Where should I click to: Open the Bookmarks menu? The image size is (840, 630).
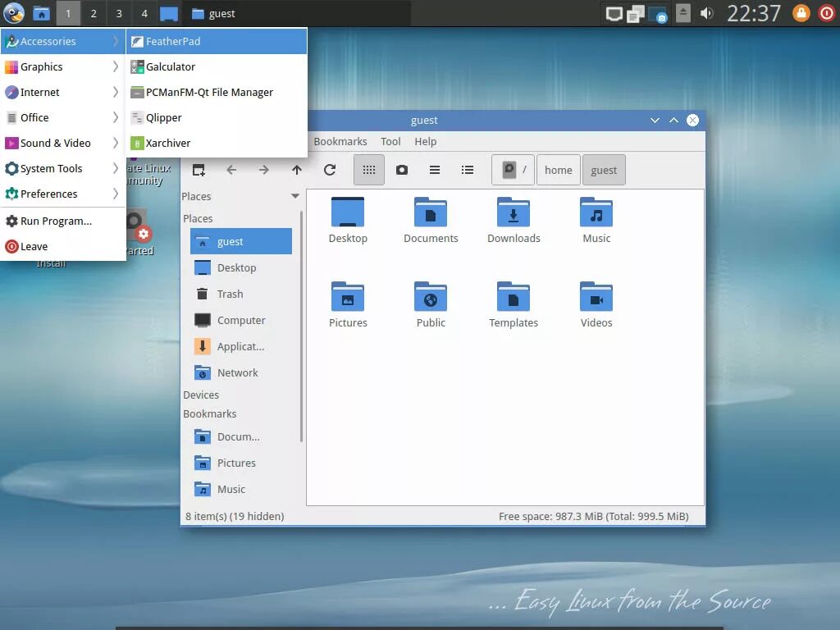[x=340, y=141]
